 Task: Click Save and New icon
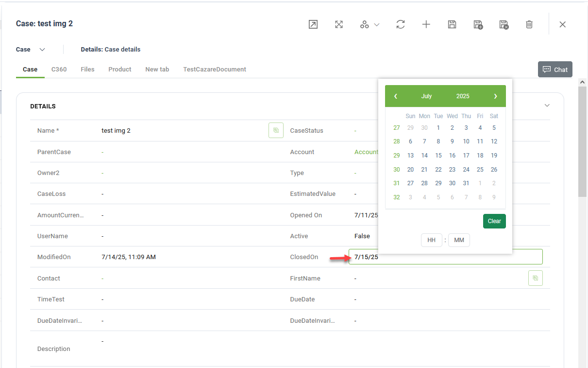click(x=478, y=24)
